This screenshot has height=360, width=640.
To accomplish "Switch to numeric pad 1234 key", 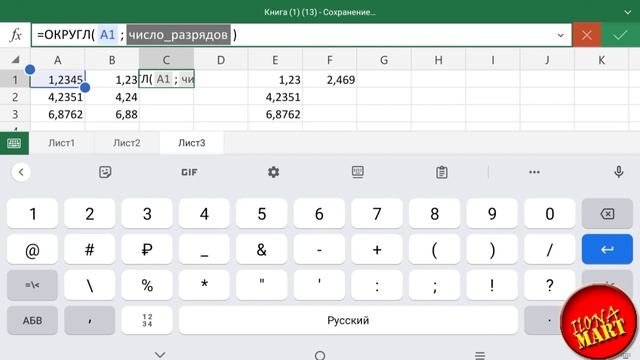I will point(147,320).
